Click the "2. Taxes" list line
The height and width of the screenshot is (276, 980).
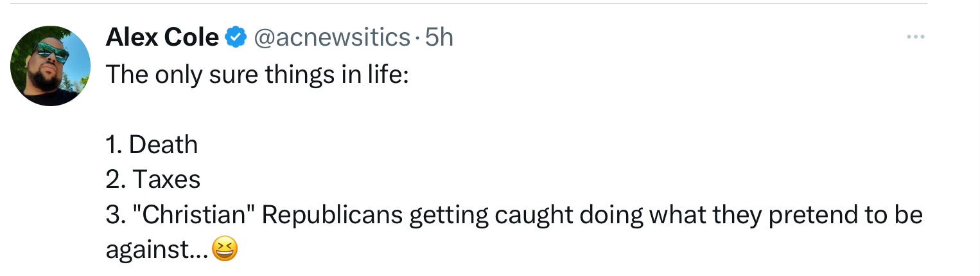pyautogui.click(x=153, y=179)
